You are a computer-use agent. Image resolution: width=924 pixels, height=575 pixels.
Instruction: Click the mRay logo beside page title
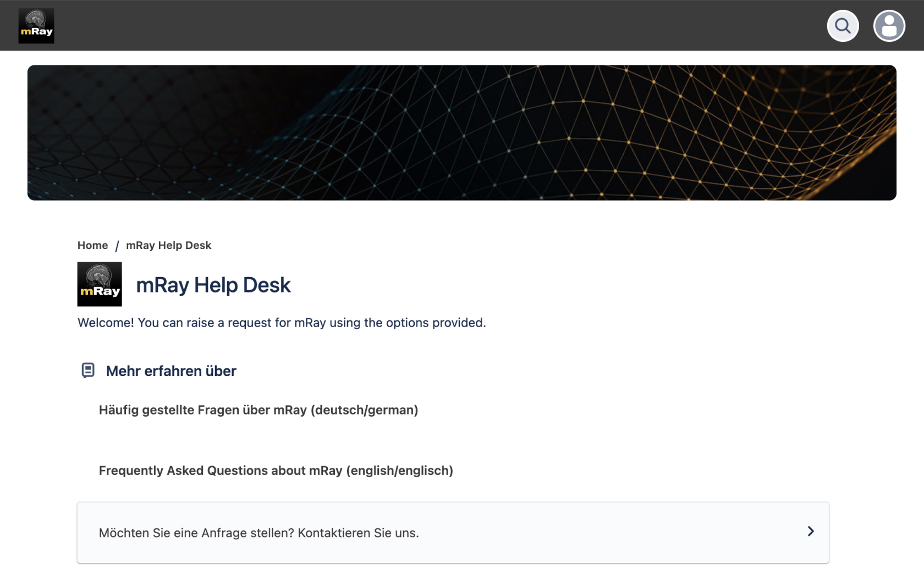[100, 284]
